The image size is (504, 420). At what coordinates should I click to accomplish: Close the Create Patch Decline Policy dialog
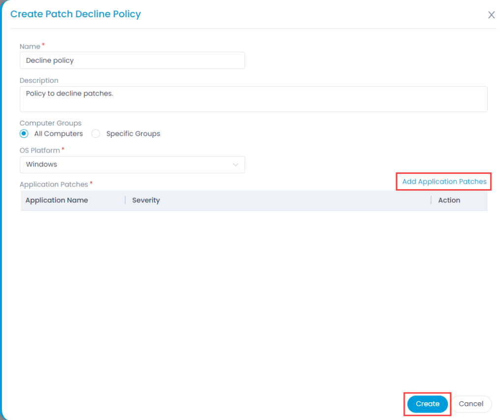[x=491, y=15]
